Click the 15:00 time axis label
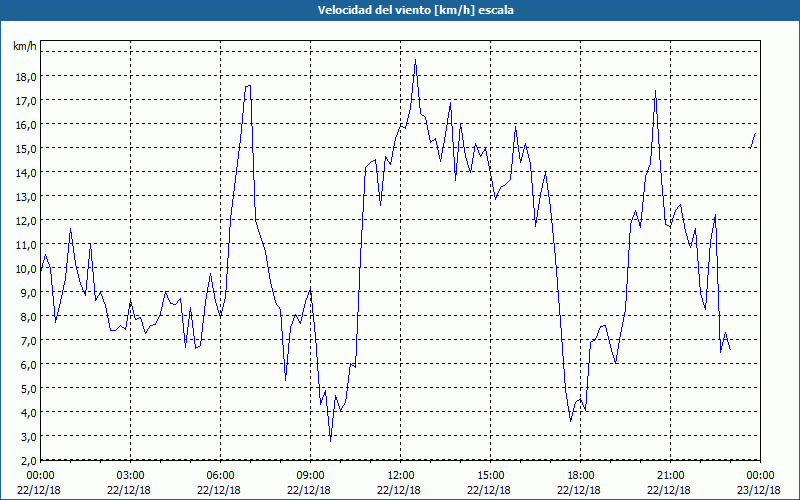The image size is (800, 500). 491,476
